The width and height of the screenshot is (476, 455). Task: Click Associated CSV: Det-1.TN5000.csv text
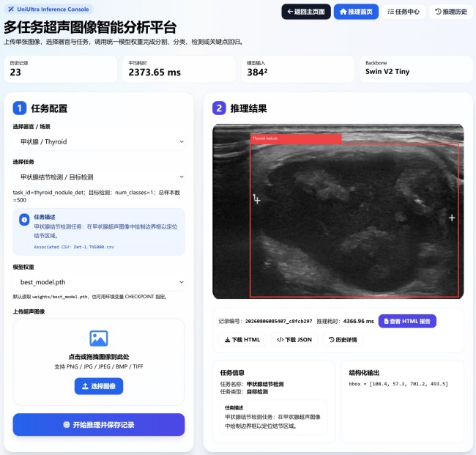pos(74,247)
